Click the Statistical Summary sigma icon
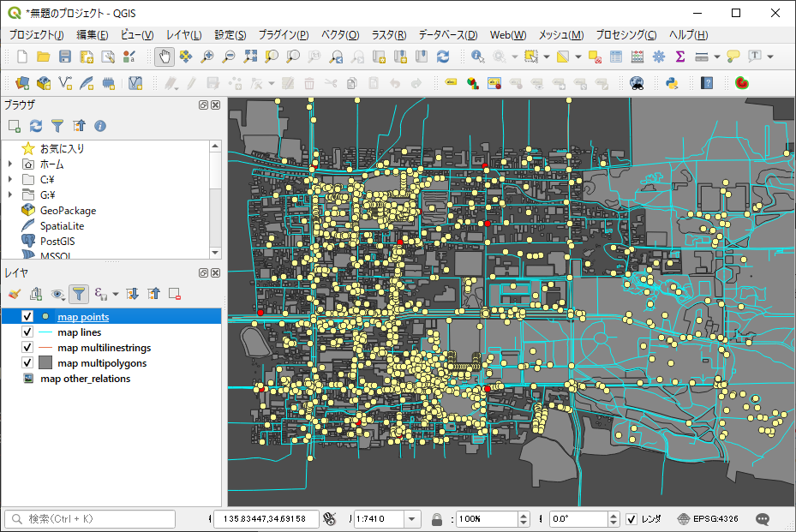Screen dimensions: 796x532 point(680,57)
